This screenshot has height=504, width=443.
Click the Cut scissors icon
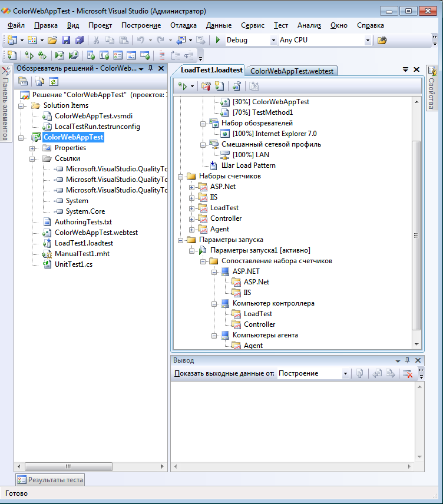(x=96, y=40)
